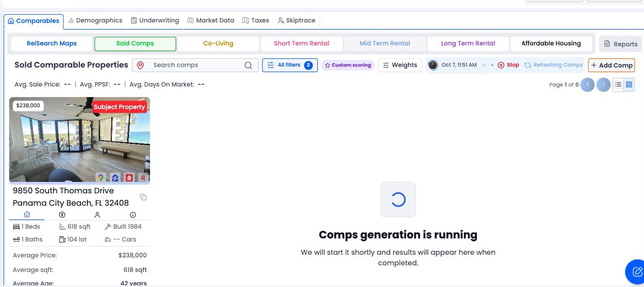
Task: Click the Average Price $238,000 value
Action: (132, 255)
